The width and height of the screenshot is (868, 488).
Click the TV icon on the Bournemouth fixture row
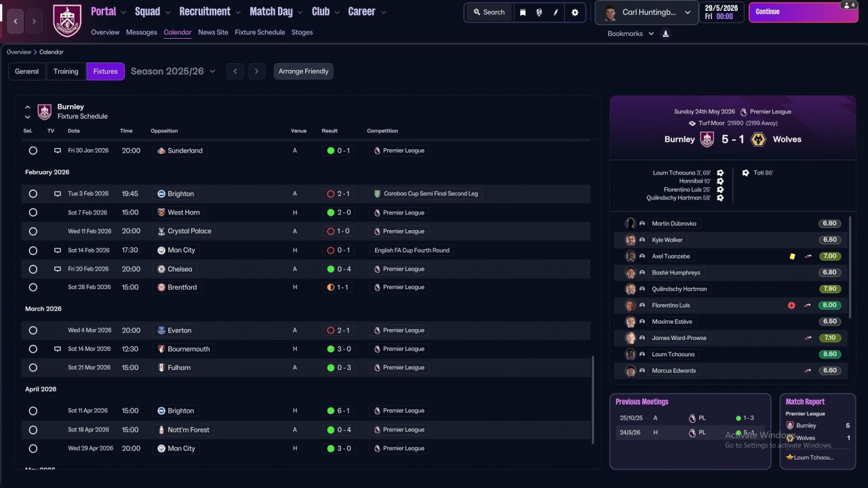pyautogui.click(x=58, y=349)
